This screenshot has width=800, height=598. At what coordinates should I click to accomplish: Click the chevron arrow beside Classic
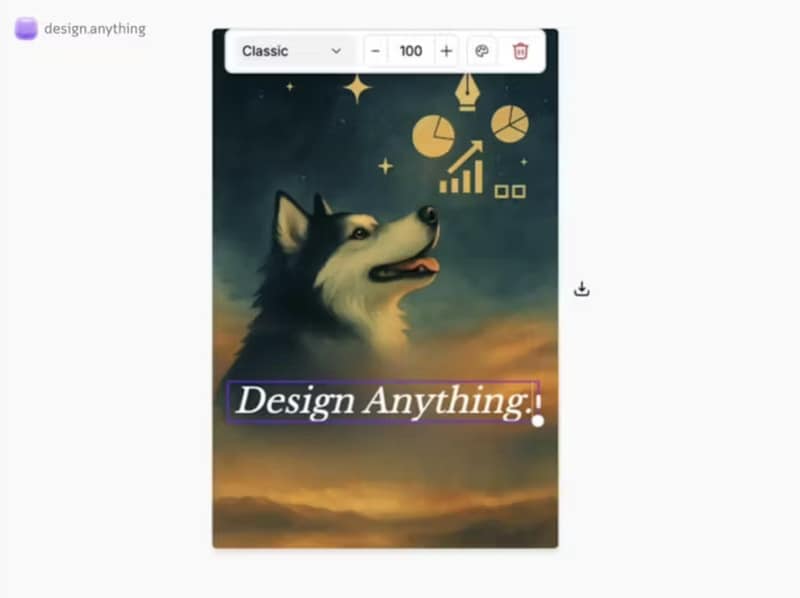[336, 51]
